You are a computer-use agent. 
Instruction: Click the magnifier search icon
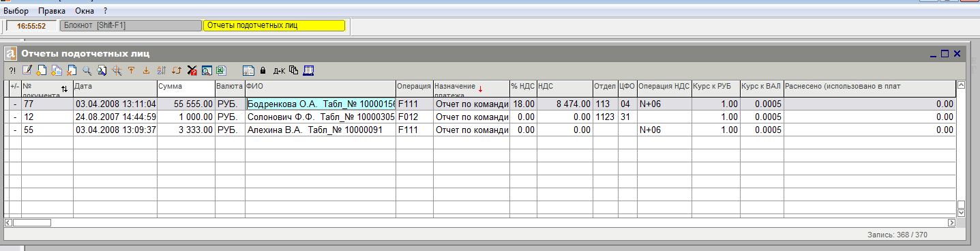tap(87, 70)
